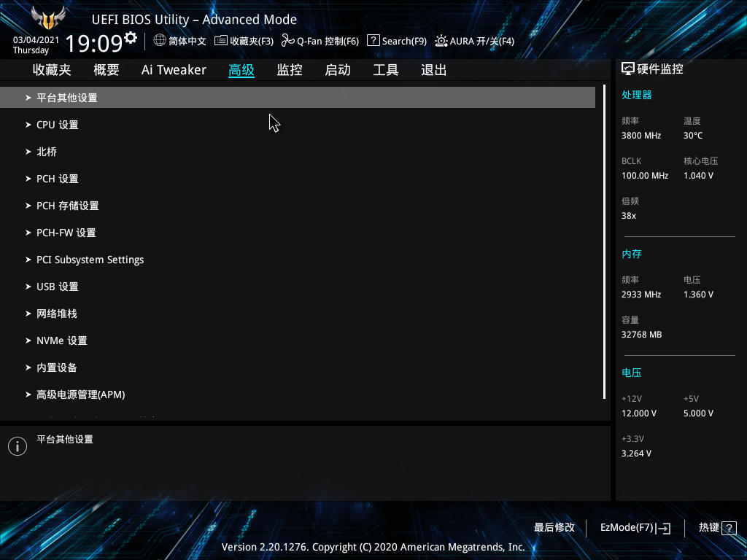Open the 启动 tab
Viewport: 747px width, 560px height.
click(338, 70)
